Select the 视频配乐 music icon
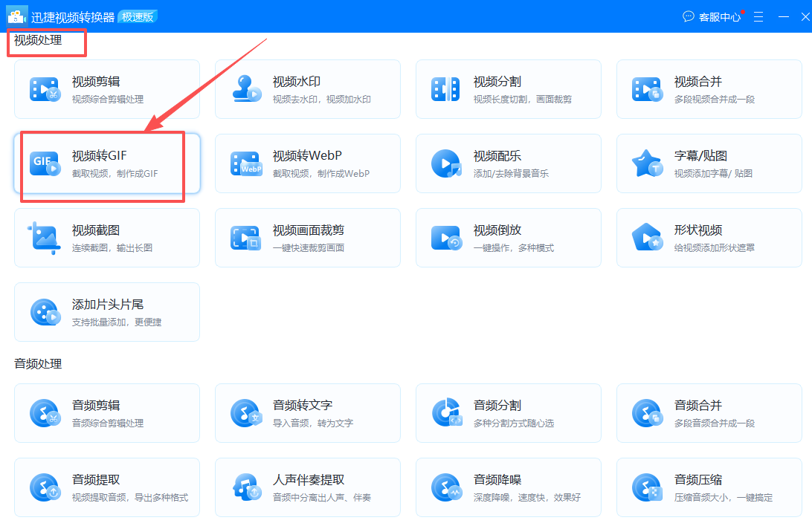 [446, 163]
